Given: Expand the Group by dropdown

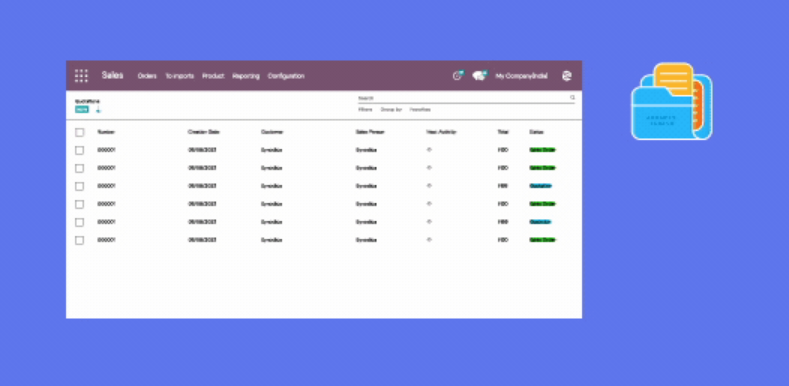Looking at the screenshot, I should point(391,109).
